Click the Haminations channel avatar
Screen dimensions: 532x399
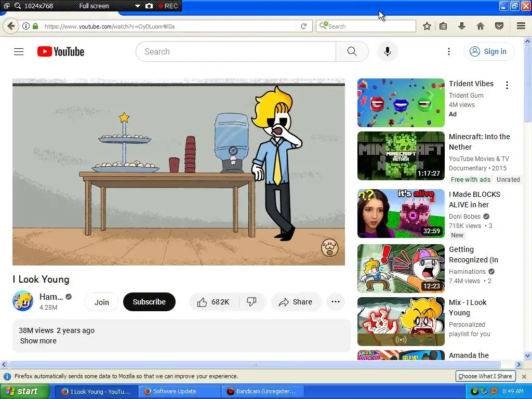23,301
